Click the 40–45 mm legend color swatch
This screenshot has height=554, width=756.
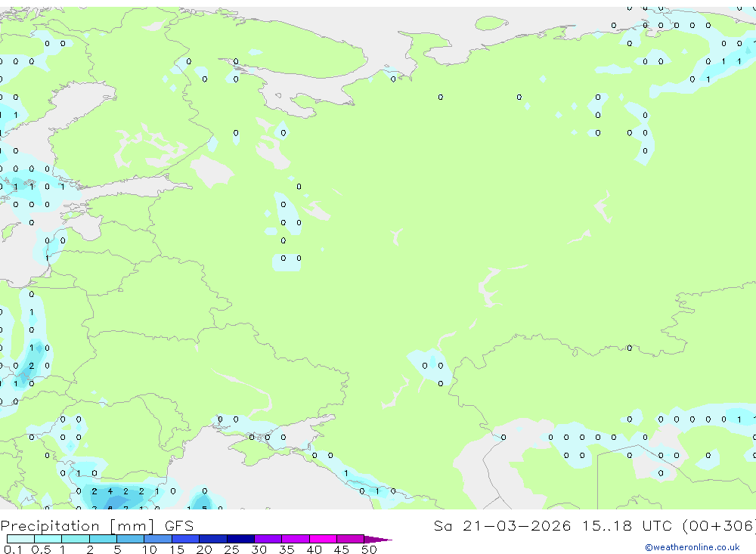click(x=323, y=539)
